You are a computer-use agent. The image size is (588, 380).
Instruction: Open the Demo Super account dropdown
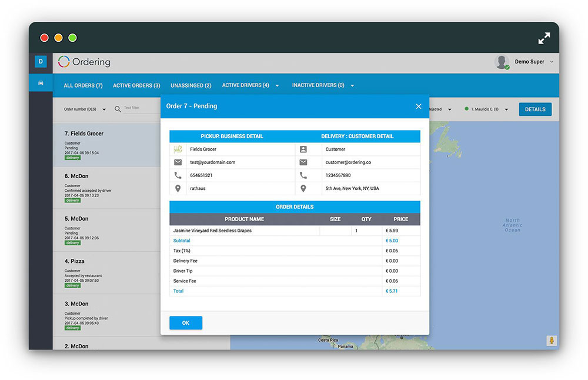point(552,62)
